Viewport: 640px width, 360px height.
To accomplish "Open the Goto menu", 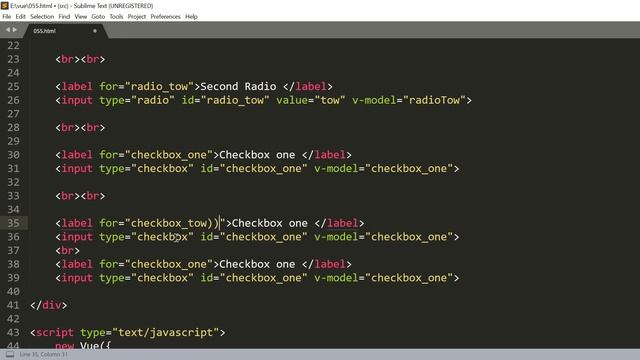I will [98, 17].
